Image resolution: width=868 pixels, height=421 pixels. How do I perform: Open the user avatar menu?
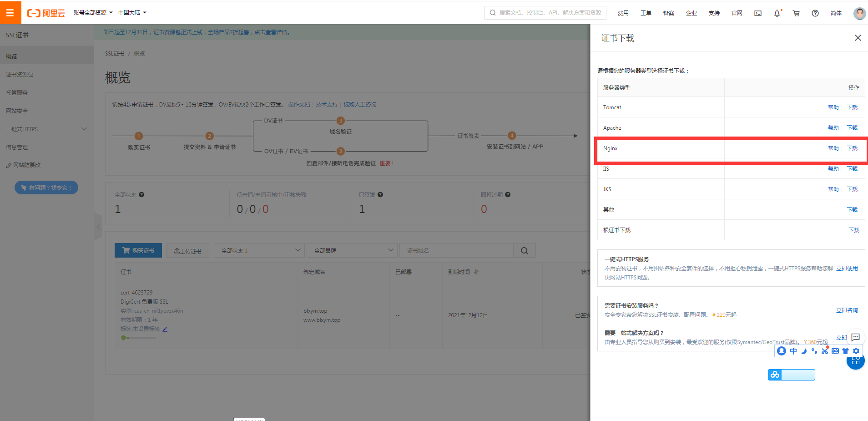tap(859, 13)
